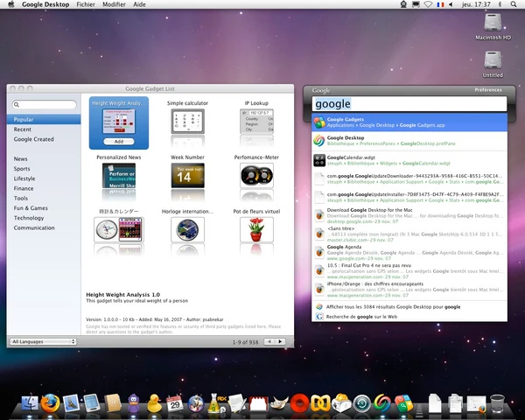Viewport: 525px width, 420px height.
Task: Click gadget list search field
Action: click(45, 104)
